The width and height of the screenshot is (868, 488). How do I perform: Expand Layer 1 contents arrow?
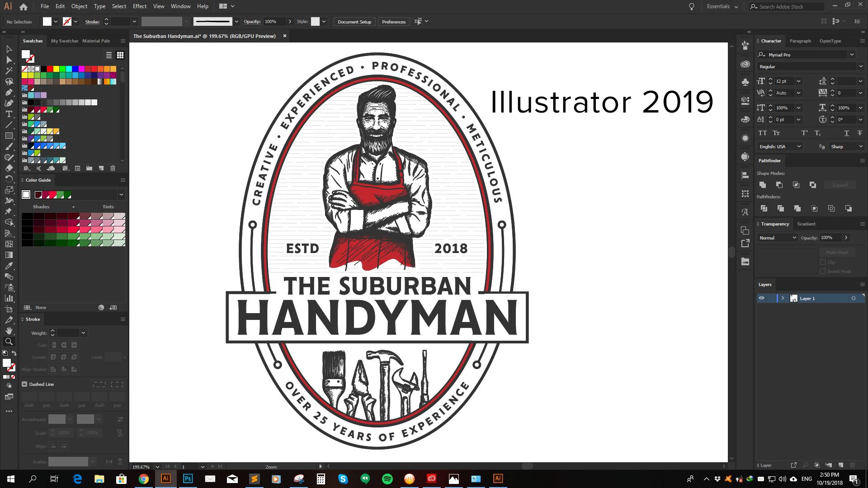(783, 298)
